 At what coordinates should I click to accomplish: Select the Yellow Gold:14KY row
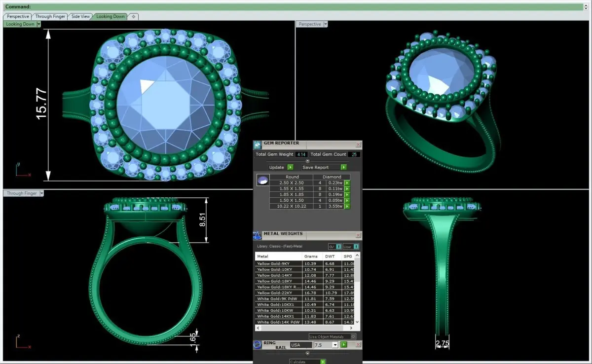pos(305,275)
